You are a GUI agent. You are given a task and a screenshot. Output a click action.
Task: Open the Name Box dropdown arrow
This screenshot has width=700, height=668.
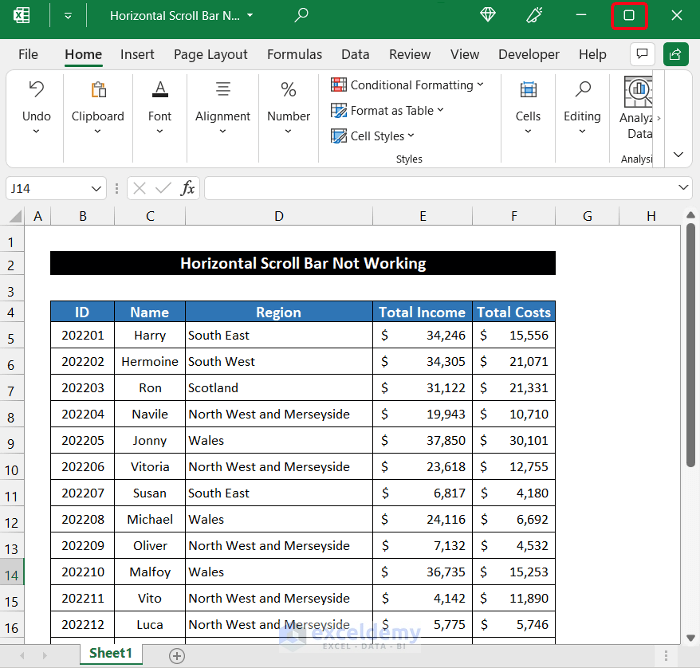(97, 188)
